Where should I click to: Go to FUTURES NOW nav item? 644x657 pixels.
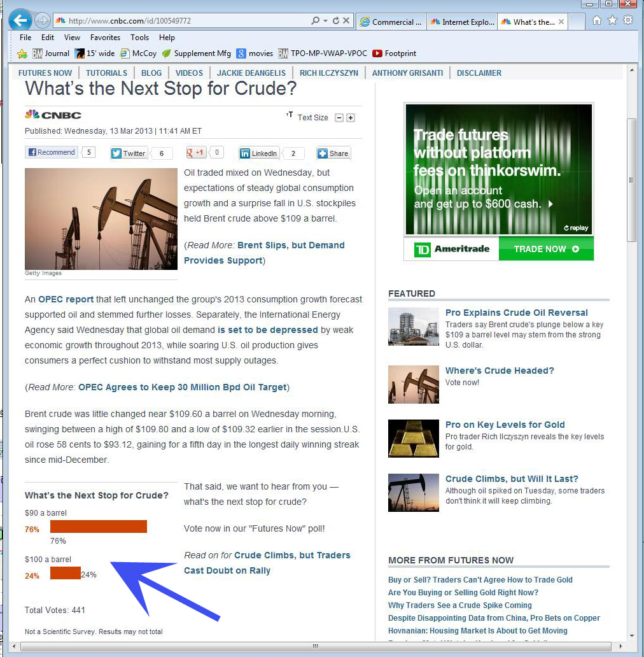pos(45,73)
